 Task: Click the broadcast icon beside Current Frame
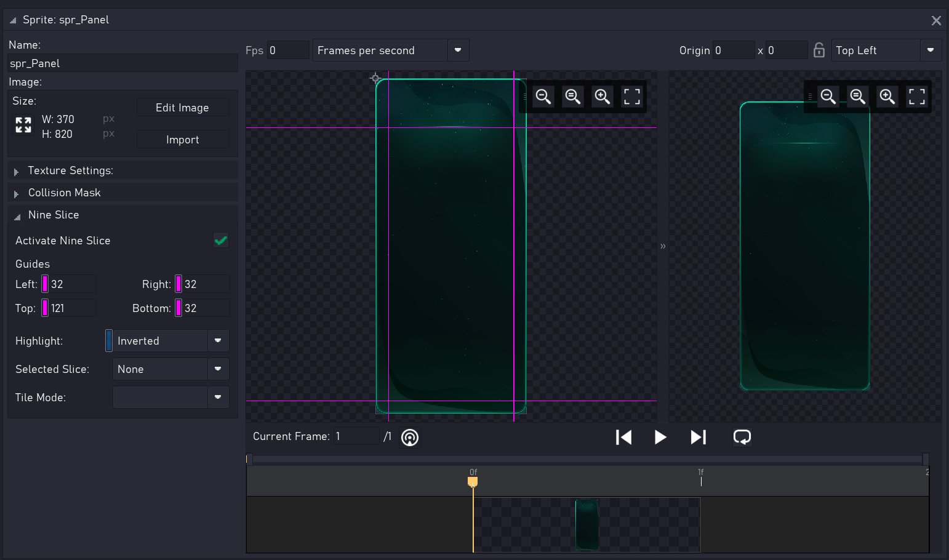(x=410, y=438)
